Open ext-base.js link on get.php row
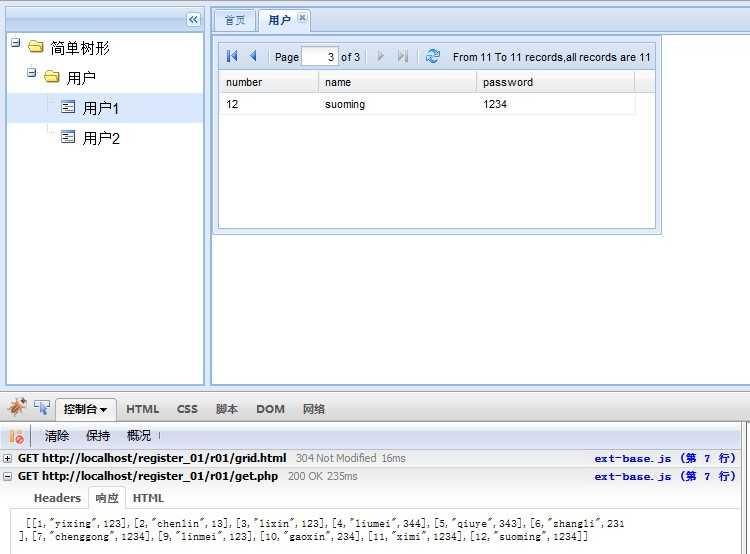The image size is (750, 554). (665, 476)
